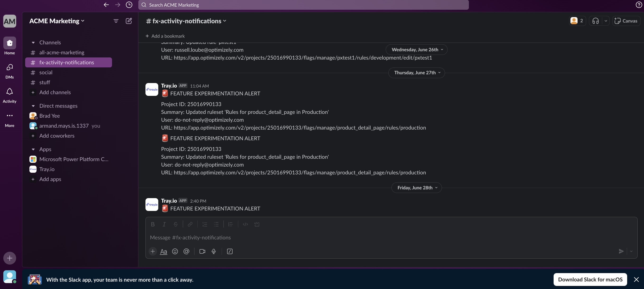Click Add channels
The image size is (644, 289).
click(x=69, y=93)
